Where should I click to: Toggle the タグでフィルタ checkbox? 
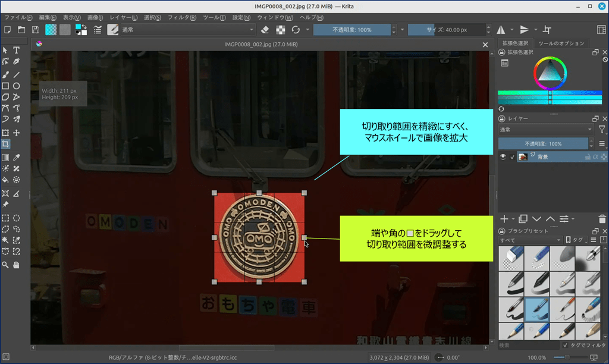point(565,345)
